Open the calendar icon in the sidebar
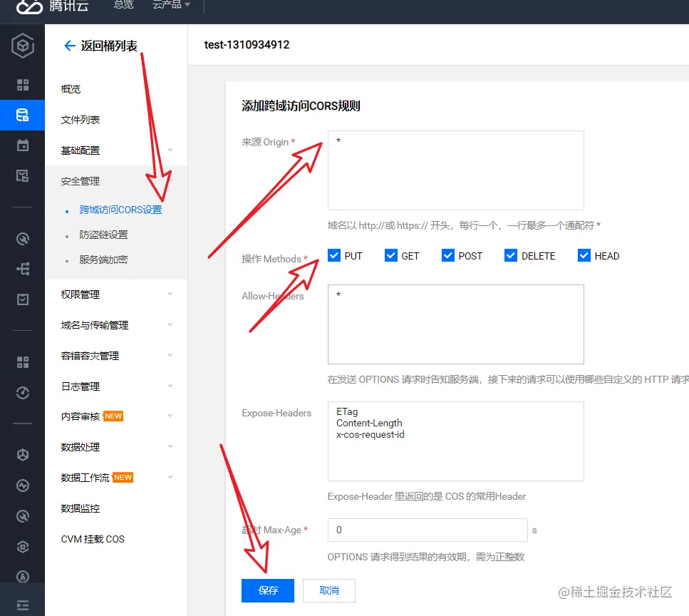This screenshot has width=689, height=616. click(22, 145)
